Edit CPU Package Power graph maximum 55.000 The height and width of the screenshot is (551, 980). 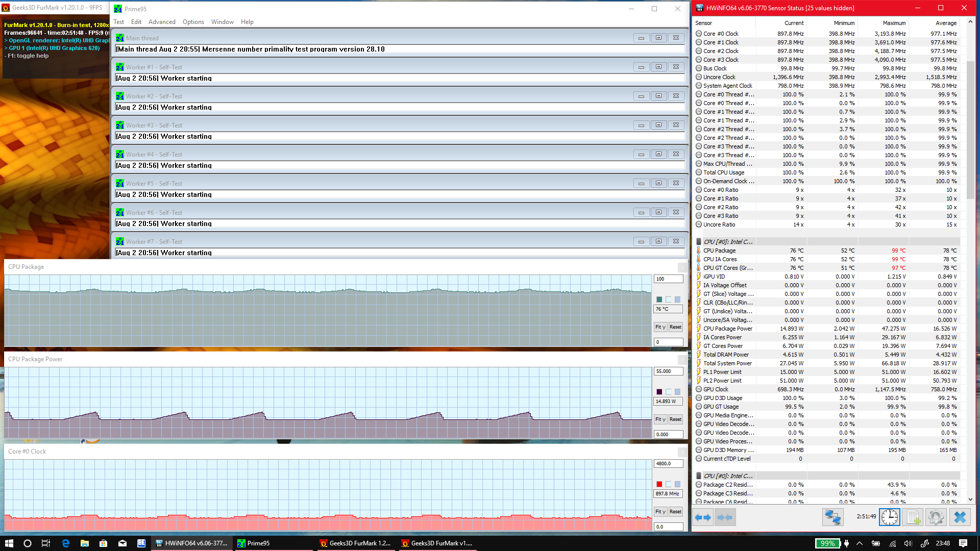pos(668,371)
